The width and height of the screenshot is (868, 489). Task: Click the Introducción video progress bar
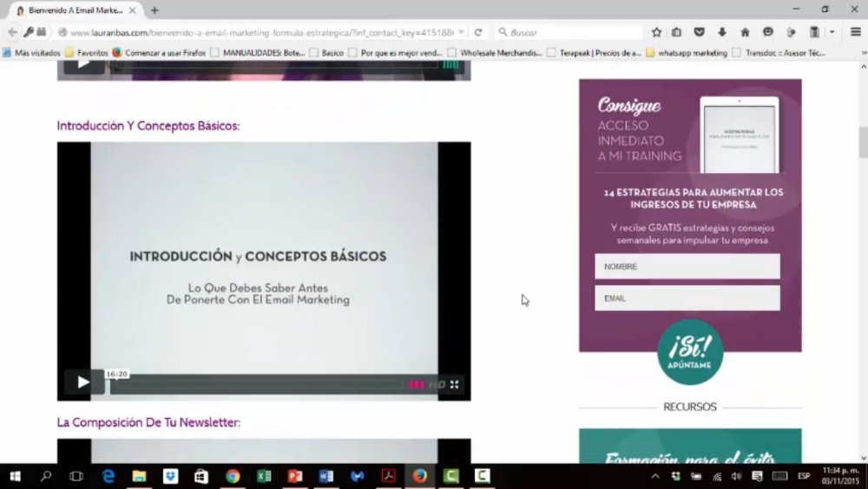[256, 384]
